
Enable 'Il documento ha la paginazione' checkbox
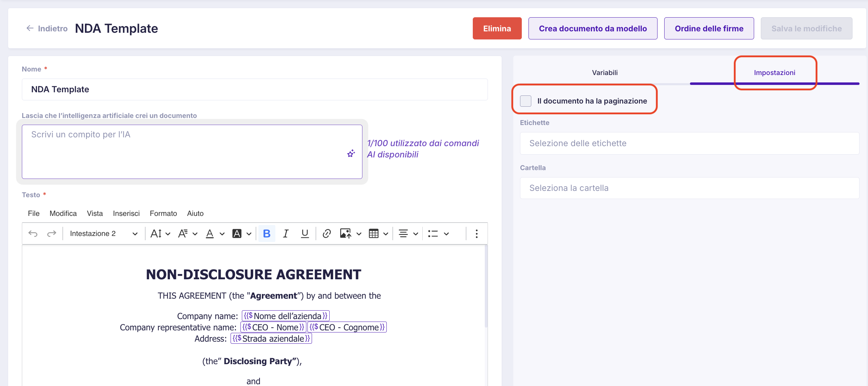[525, 101]
